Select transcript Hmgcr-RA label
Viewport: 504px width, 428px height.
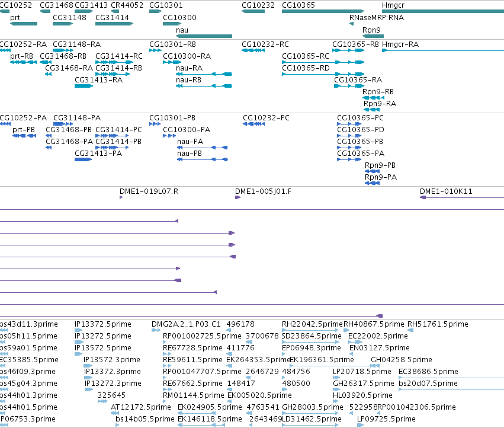[x=400, y=44]
